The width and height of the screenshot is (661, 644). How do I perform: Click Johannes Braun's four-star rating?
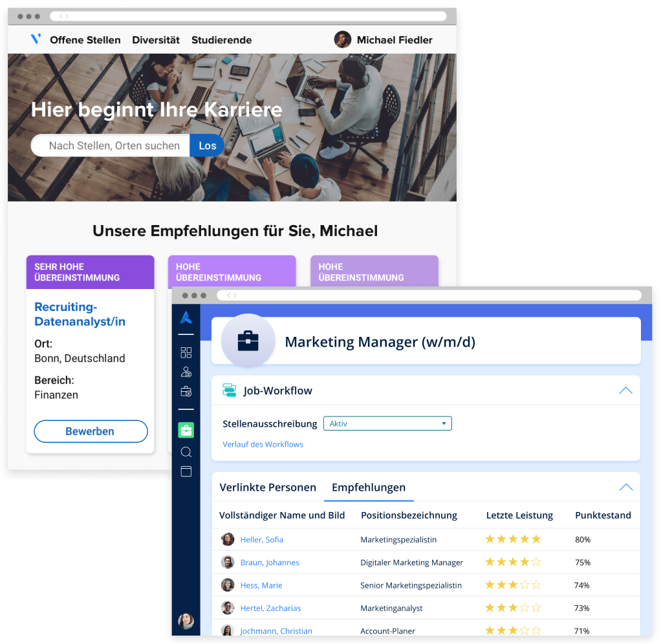[513, 562]
